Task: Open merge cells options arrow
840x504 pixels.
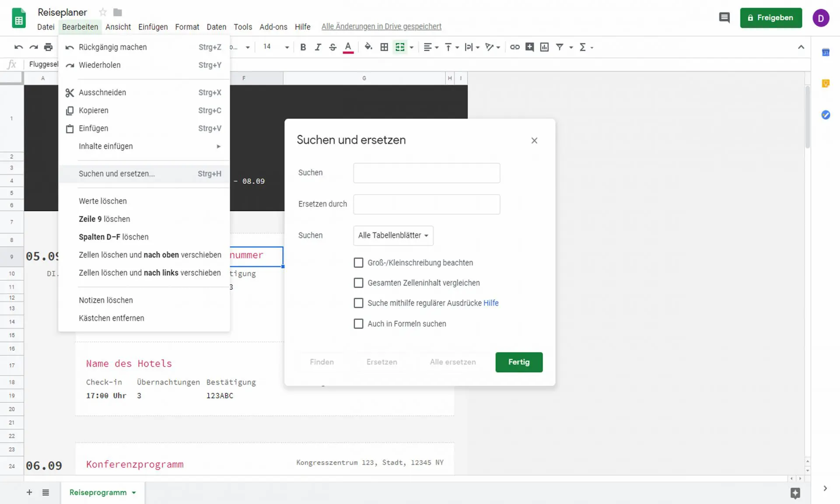Action: click(x=412, y=47)
